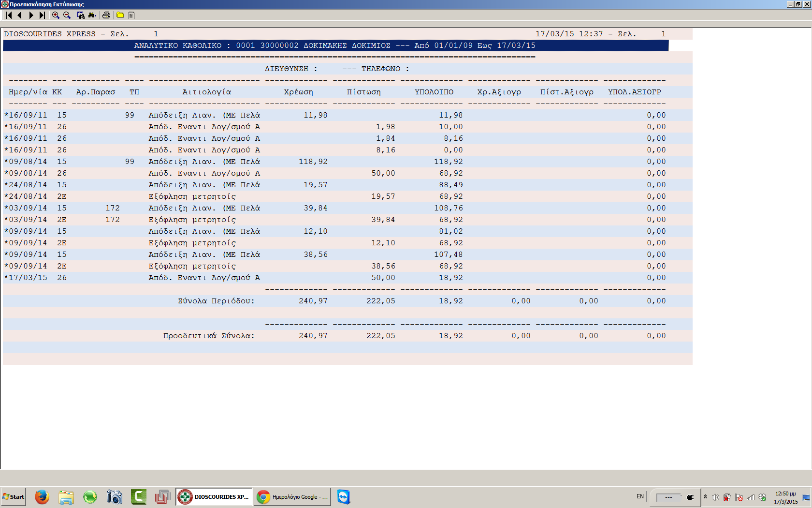Select credit amount 8,16 in Πίστωση column
This screenshot has width=812, height=508.
[x=386, y=150]
